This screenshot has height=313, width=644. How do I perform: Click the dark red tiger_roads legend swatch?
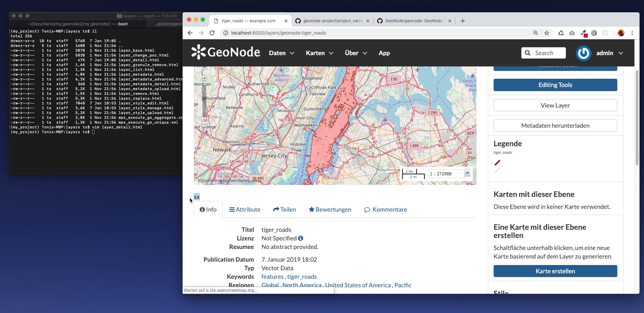point(497,163)
